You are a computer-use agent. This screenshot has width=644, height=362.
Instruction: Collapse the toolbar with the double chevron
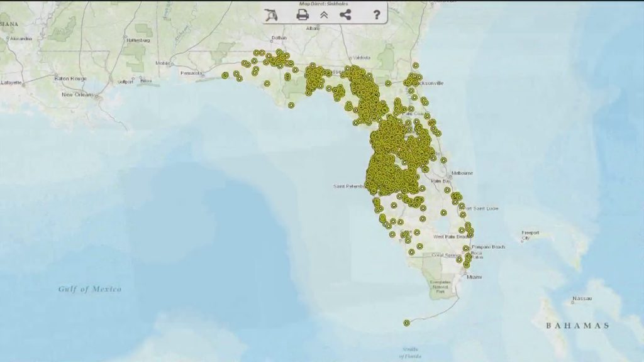coord(325,15)
